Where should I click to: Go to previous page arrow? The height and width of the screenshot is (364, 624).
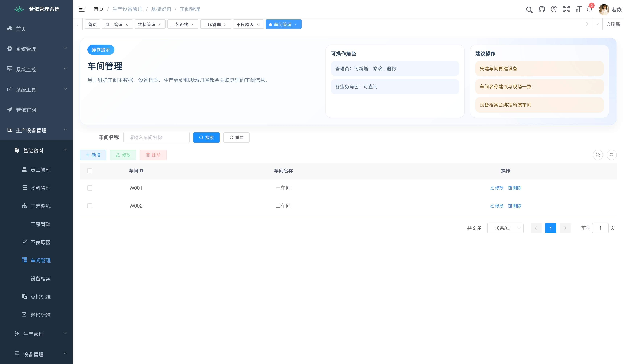pyautogui.click(x=536, y=228)
